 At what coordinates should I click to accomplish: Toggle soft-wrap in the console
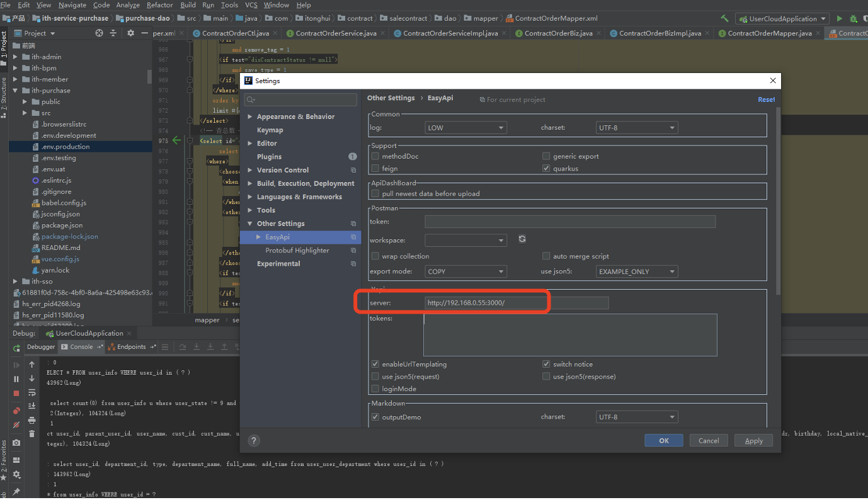[x=32, y=392]
